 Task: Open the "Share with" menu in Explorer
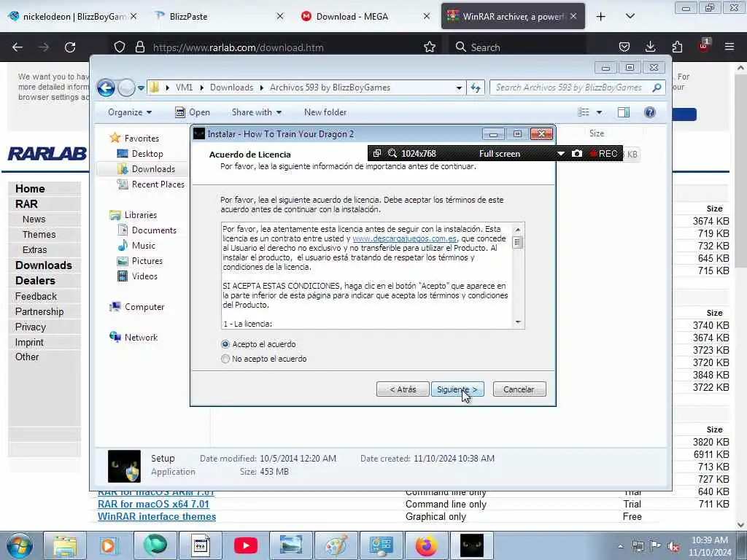pos(256,112)
